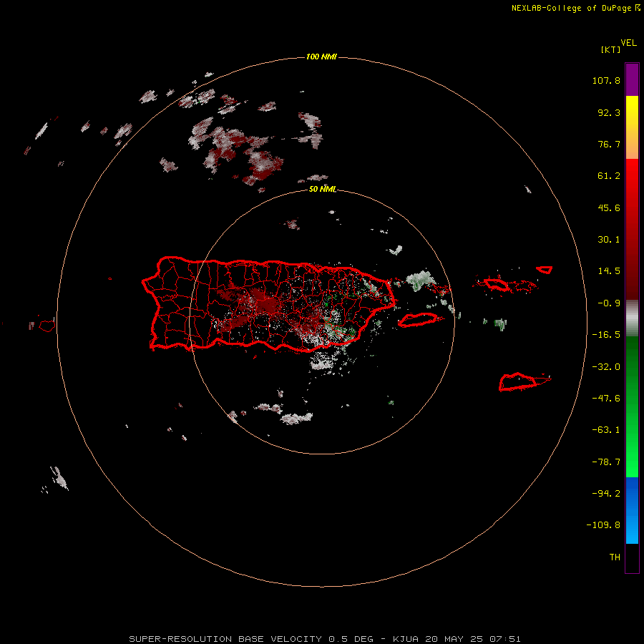This screenshot has width=644, height=644.
Task: Click the TH threshold label
Action: click(x=615, y=557)
